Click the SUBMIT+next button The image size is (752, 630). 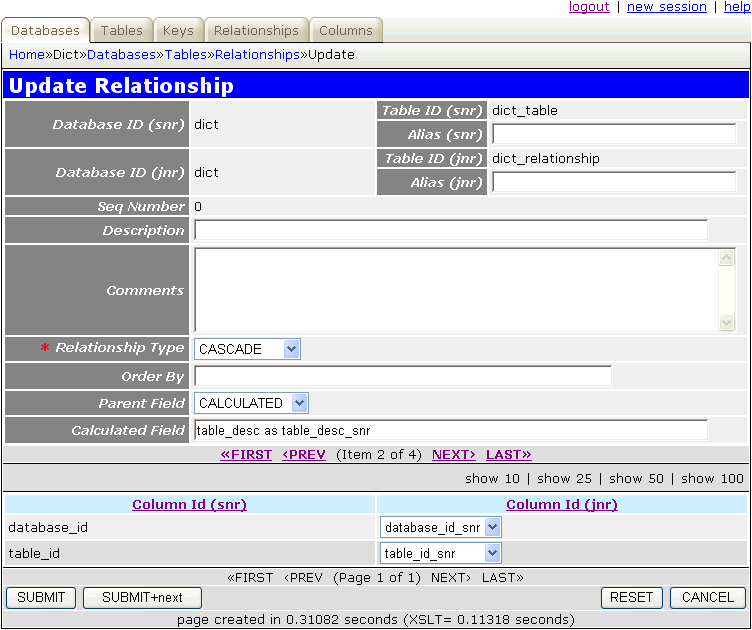pos(142,597)
